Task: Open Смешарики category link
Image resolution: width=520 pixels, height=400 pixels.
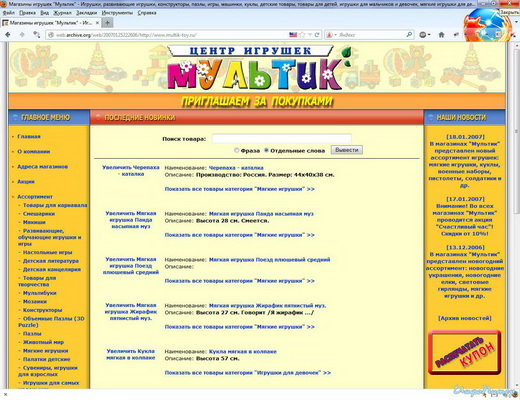Action: (39, 214)
